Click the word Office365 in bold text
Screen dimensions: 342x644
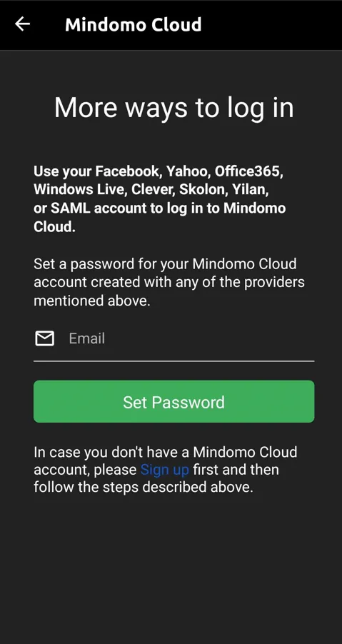(248, 171)
